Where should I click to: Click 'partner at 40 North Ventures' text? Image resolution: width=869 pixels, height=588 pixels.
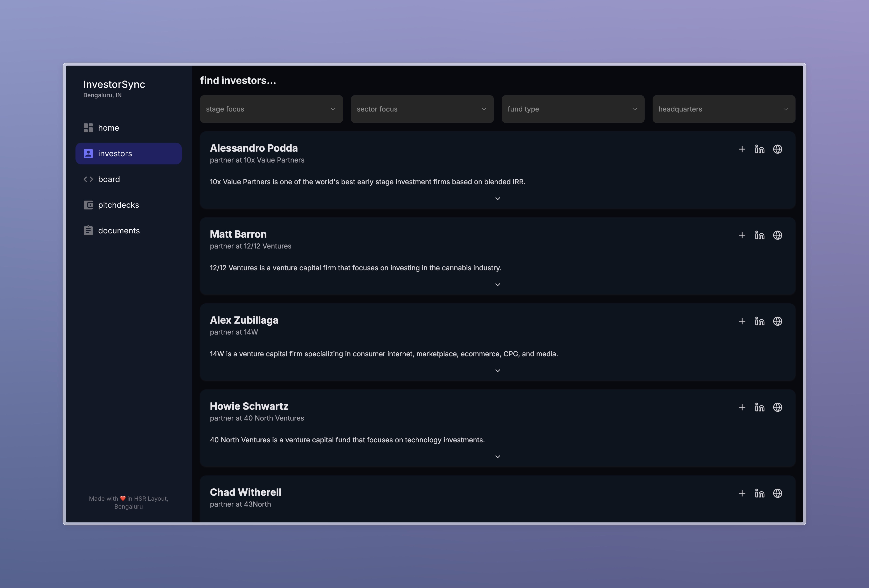click(257, 418)
